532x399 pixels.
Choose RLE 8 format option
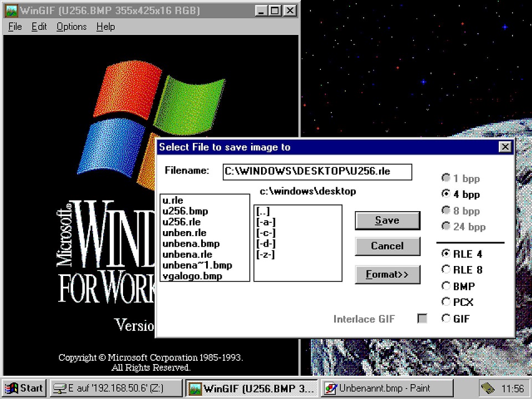click(446, 270)
